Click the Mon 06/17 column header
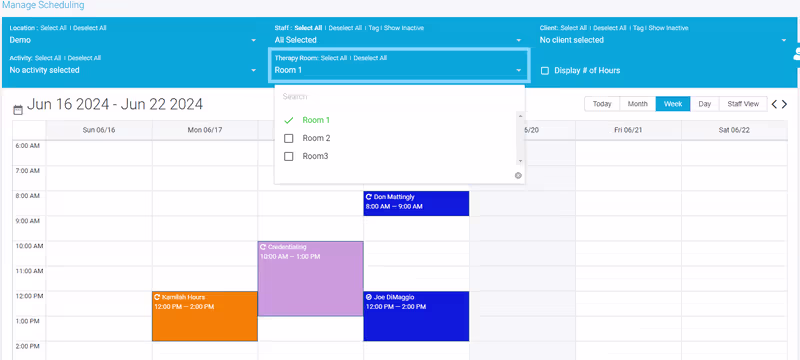 tap(205, 130)
